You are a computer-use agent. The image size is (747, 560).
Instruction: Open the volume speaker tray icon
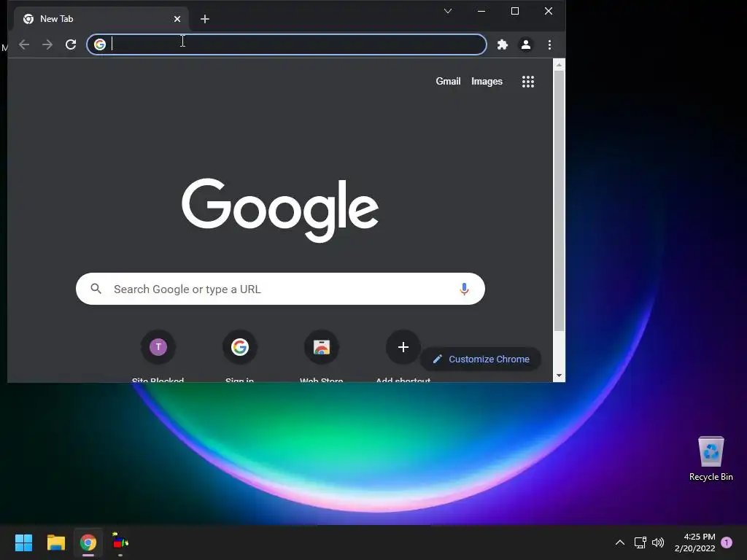[658, 542]
